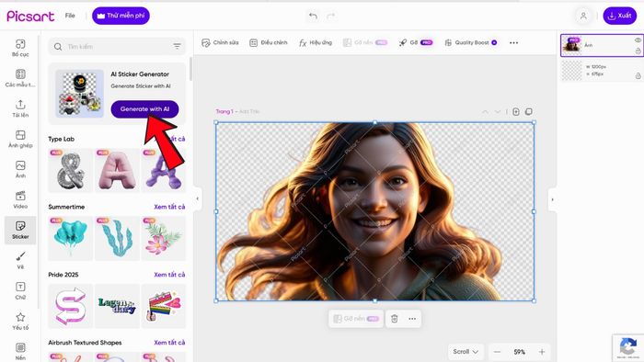The image size is (644, 362).
Task: Click the Xuất export button
Action: (619, 16)
